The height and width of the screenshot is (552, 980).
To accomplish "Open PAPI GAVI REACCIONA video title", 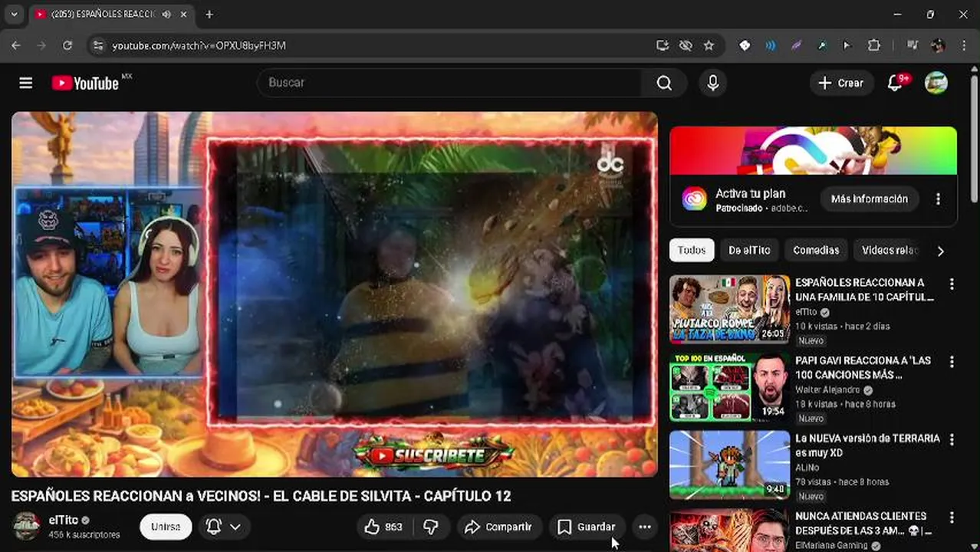I will tap(863, 367).
